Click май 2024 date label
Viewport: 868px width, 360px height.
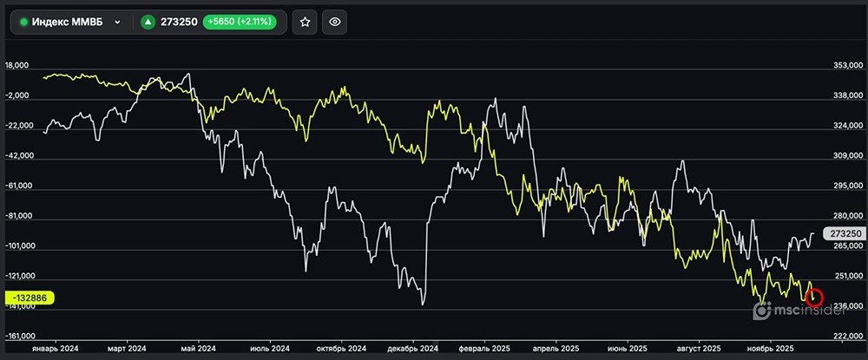198,349
